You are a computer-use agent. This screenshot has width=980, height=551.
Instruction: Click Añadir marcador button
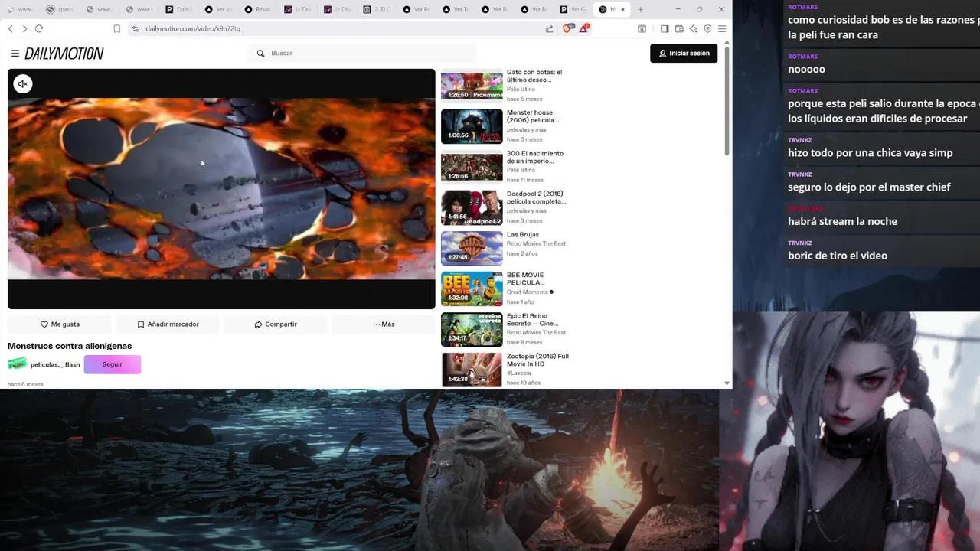point(168,324)
